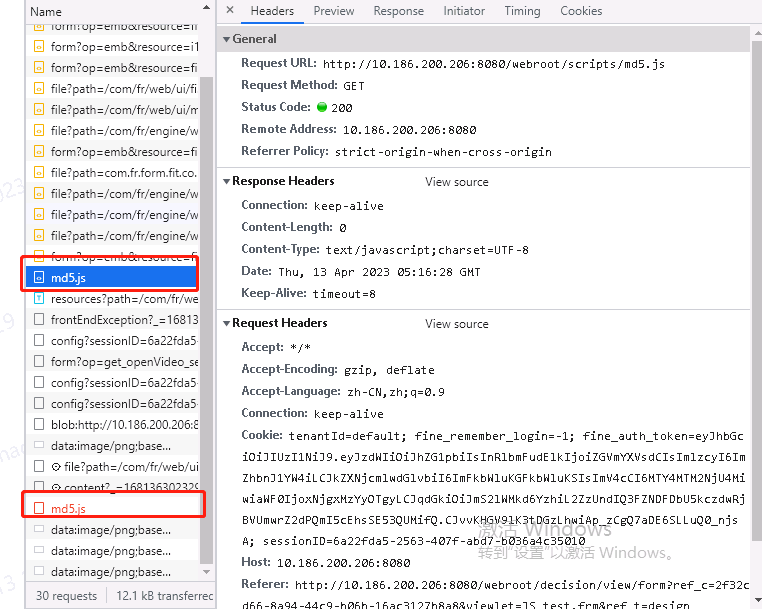Click the Host header value

[x=343, y=563]
